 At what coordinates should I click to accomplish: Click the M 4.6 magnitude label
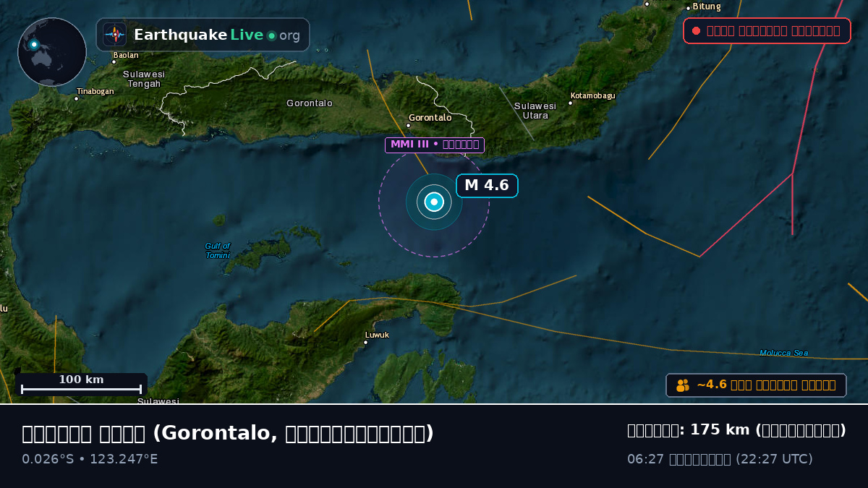[487, 185]
